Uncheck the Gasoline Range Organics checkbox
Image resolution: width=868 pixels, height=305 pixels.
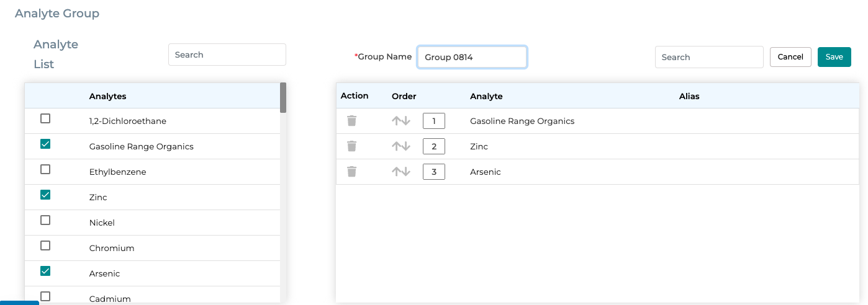(x=45, y=144)
